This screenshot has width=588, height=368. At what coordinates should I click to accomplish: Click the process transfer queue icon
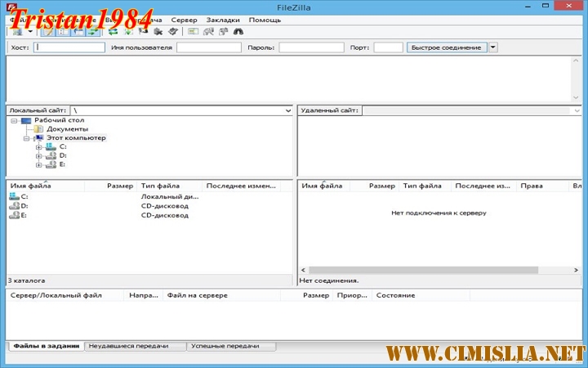click(128, 32)
